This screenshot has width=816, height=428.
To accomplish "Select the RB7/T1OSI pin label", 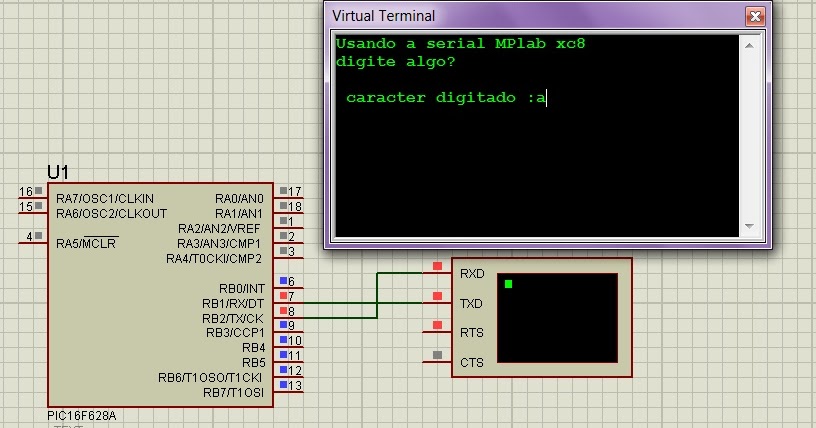I will click(233, 393).
